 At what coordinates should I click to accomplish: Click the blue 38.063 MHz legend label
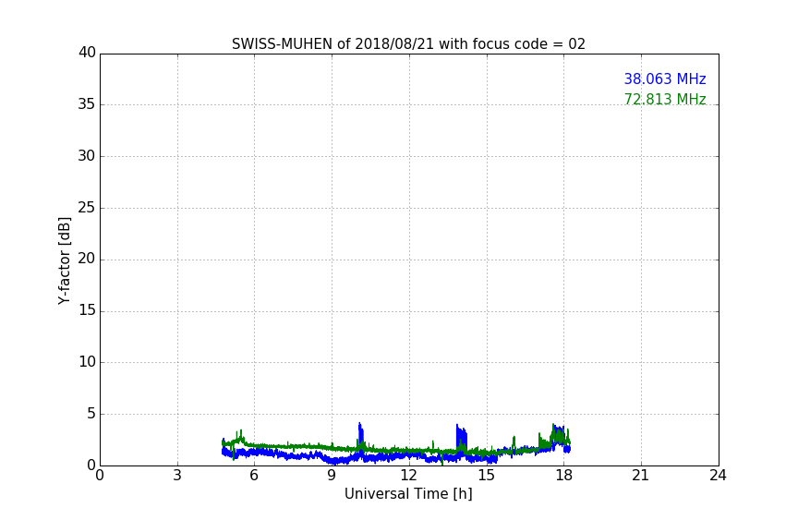coord(665,79)
